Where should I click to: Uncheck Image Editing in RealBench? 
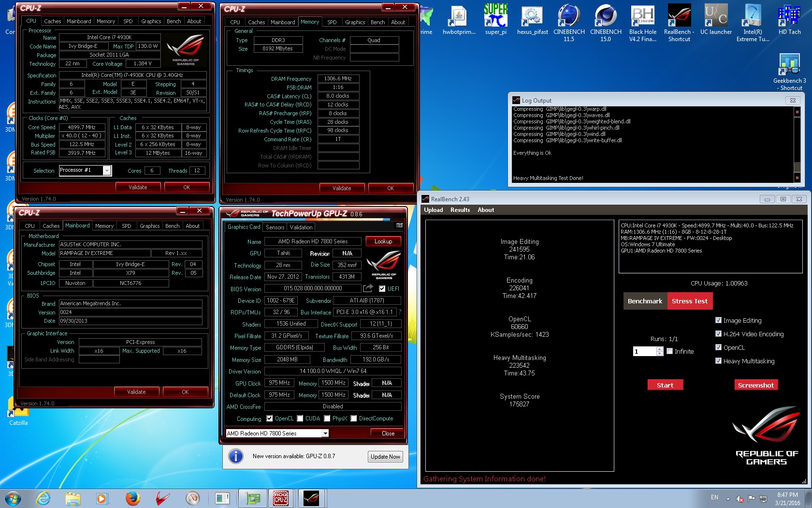(x=718, y=320)
